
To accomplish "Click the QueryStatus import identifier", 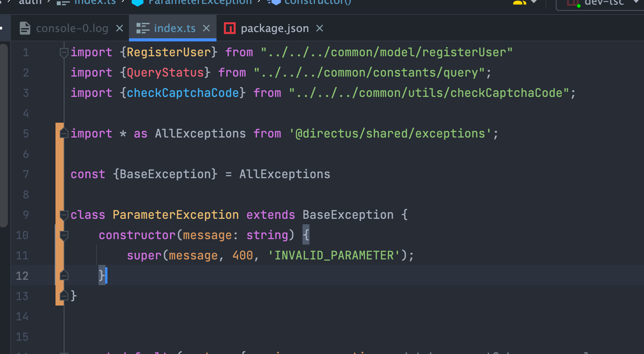I will pyautogui.click(x=165, y=73).
